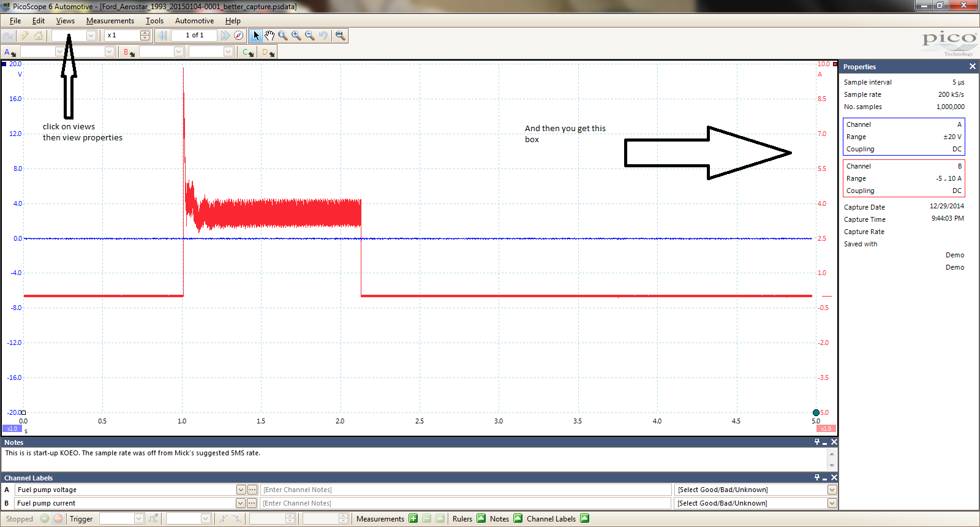The width and height of the screenshot is (980, 527).
Task: Click the home icon in toolbar
Action: point(39,36)
